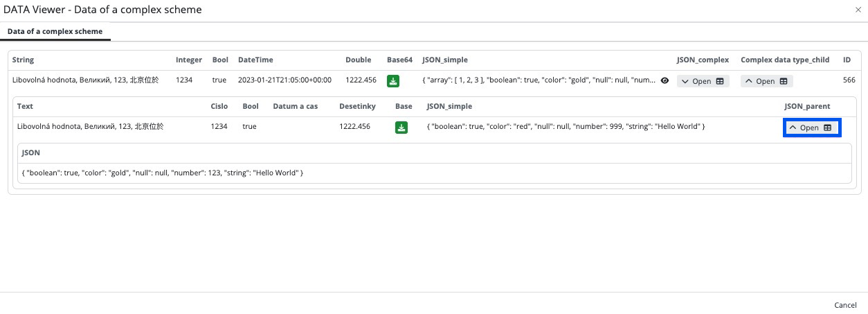Download the Base64 file in the top row
The height and width of the screenshot is (314, 868).
[393, 81]
